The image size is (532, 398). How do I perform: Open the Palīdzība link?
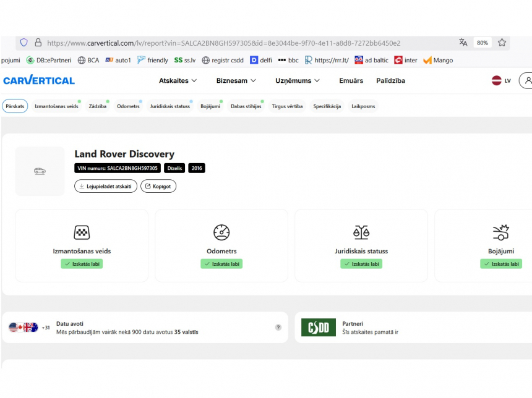coord(390,81)
